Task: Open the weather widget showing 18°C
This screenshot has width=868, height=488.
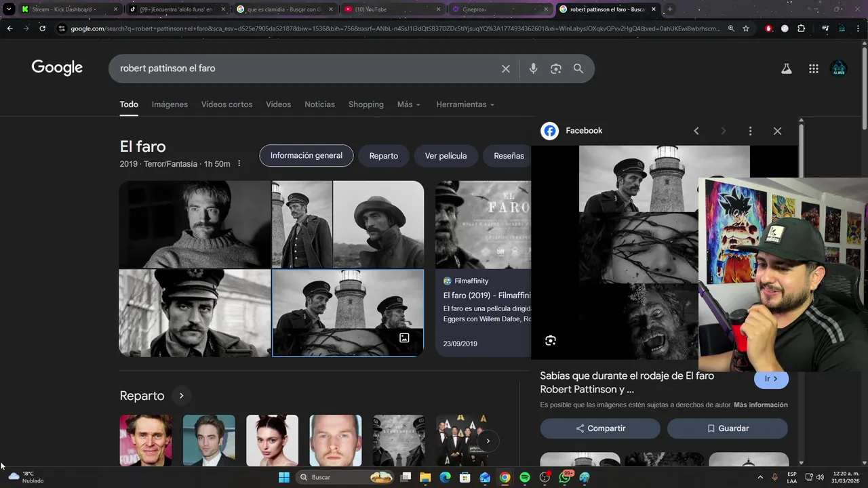Action: pos(26,477)
